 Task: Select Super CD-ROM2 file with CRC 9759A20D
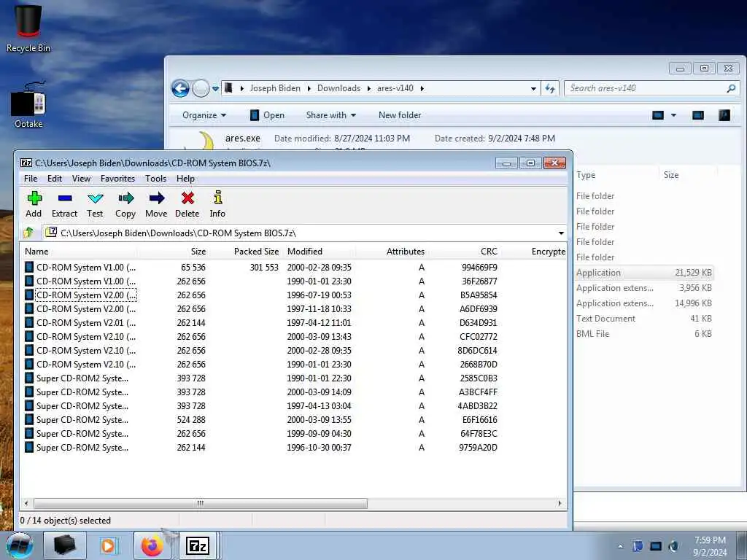click(x=82, y=447)
